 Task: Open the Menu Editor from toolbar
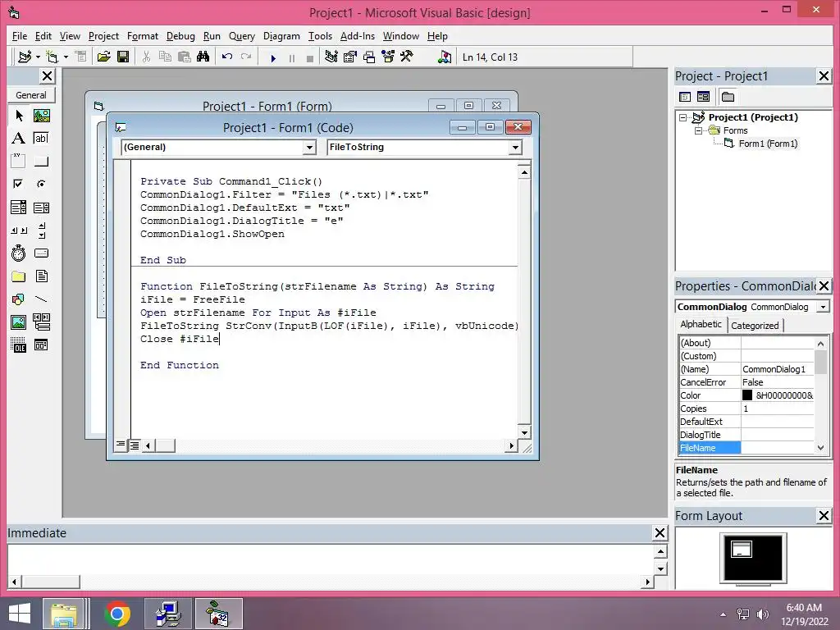click(81, 57)
